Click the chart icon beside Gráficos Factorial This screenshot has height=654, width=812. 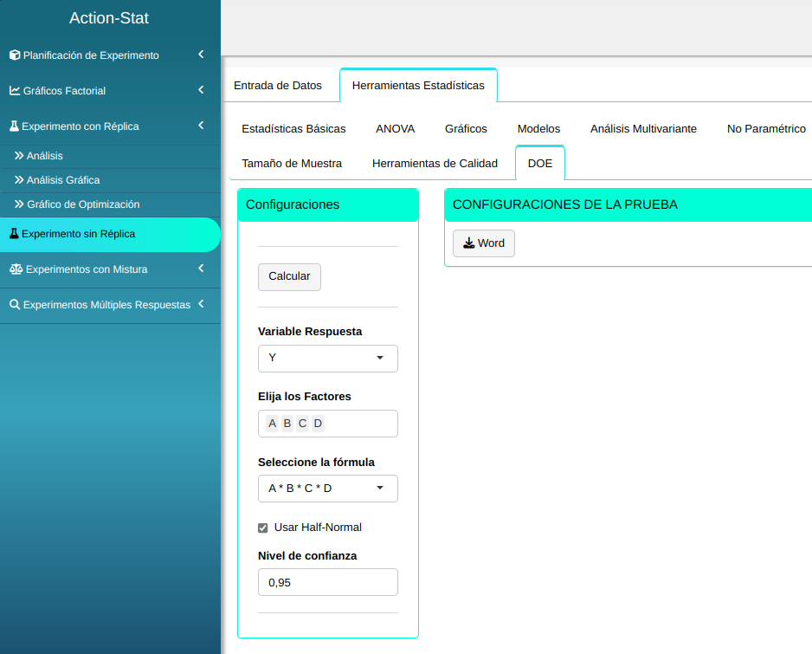(15, 91)
